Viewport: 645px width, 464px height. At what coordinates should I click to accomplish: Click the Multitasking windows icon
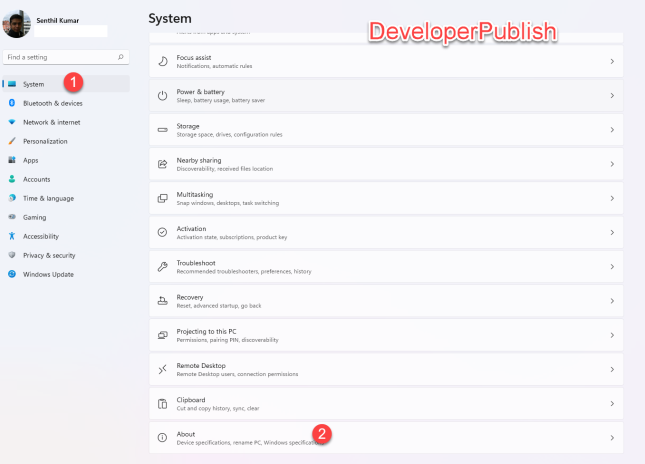point(162,198)
